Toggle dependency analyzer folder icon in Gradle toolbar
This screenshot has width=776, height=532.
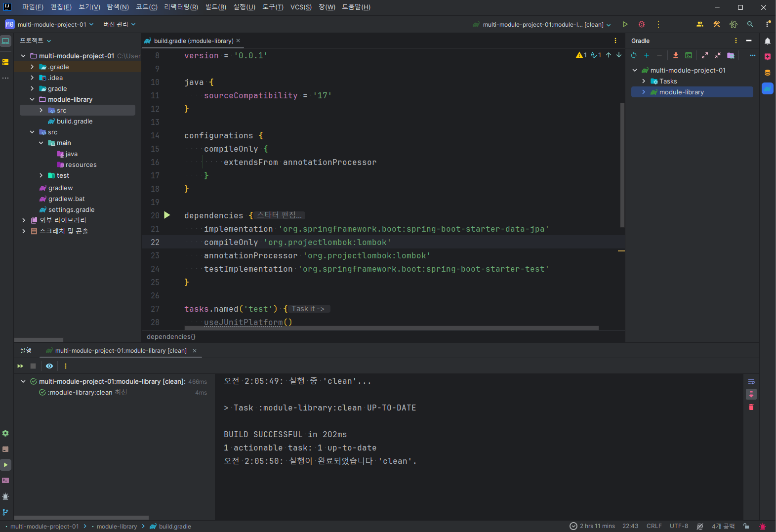731,55
